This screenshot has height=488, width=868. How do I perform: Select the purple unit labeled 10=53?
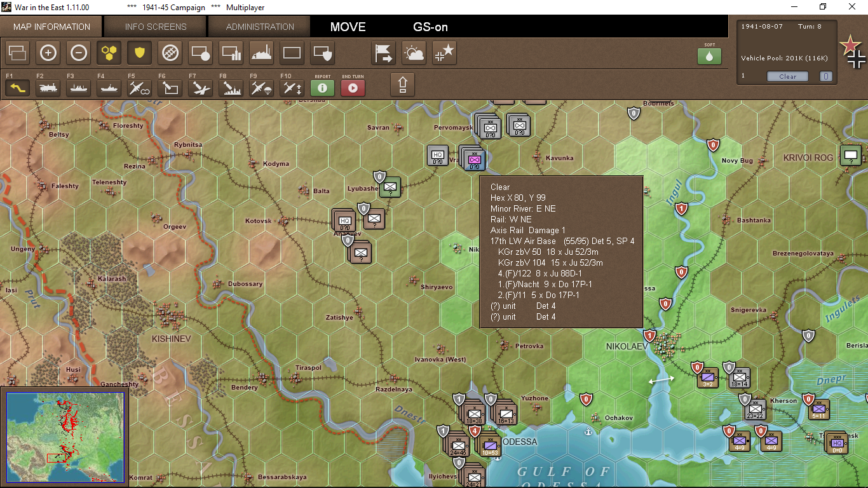(490, 447)
